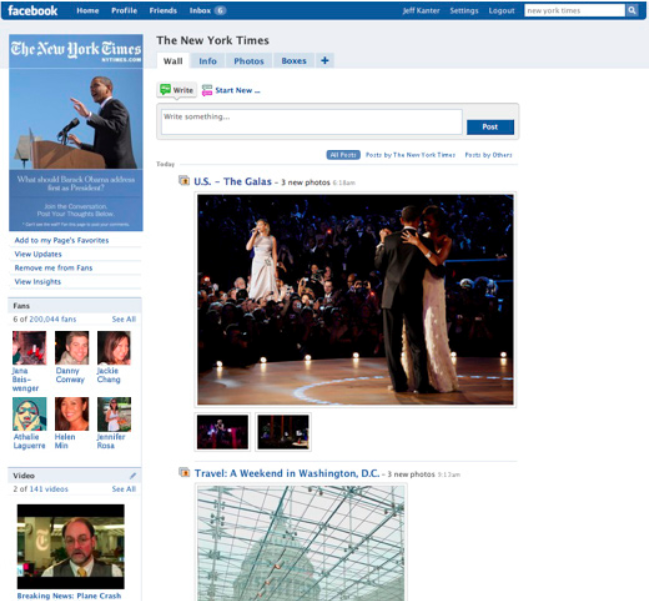This screenshot has width=649, height=601.
Task: Click the Video section pencil edit icon
Action: (x=133, y=475)
